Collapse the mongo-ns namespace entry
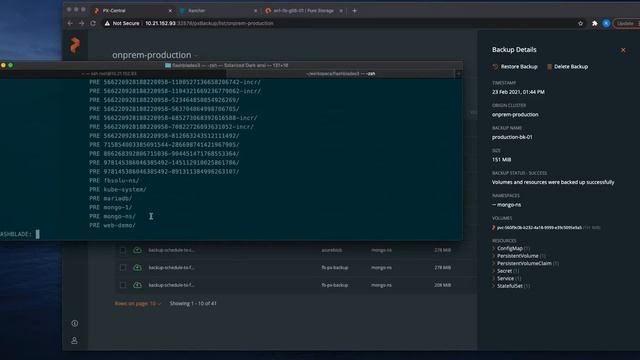Viewport: 640px width, 360px height. pos(494,205)
